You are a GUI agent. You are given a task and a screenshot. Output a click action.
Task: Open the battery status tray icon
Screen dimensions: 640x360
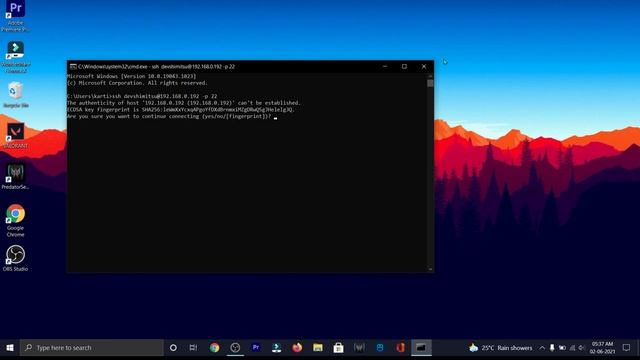pos(562,348)
